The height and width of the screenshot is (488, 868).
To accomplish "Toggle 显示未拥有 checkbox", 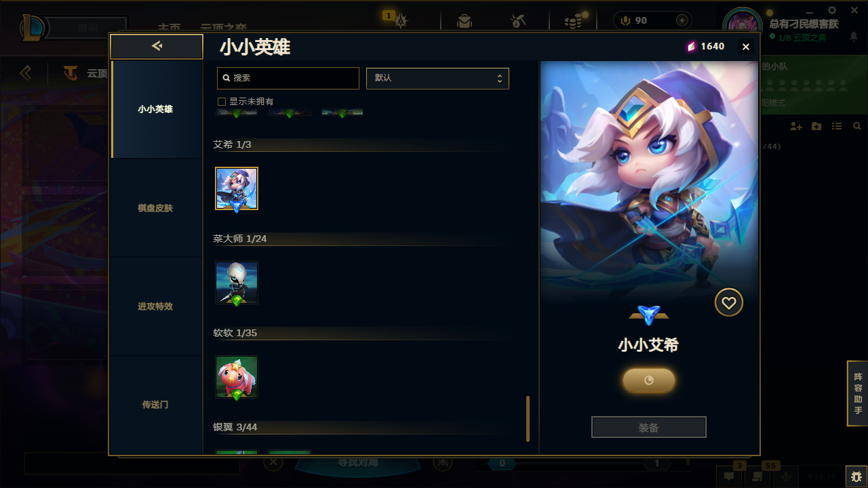I will 221,102.
